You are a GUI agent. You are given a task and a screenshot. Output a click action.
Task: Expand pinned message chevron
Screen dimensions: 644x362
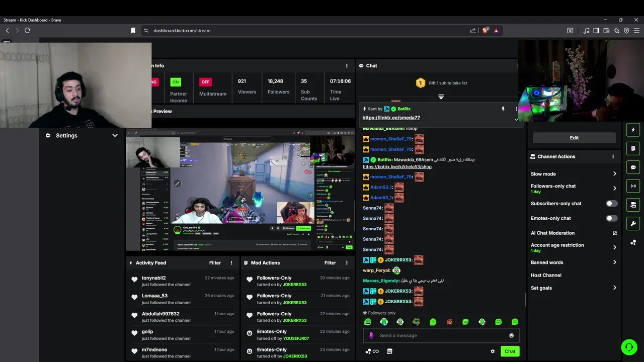[516, 120]
